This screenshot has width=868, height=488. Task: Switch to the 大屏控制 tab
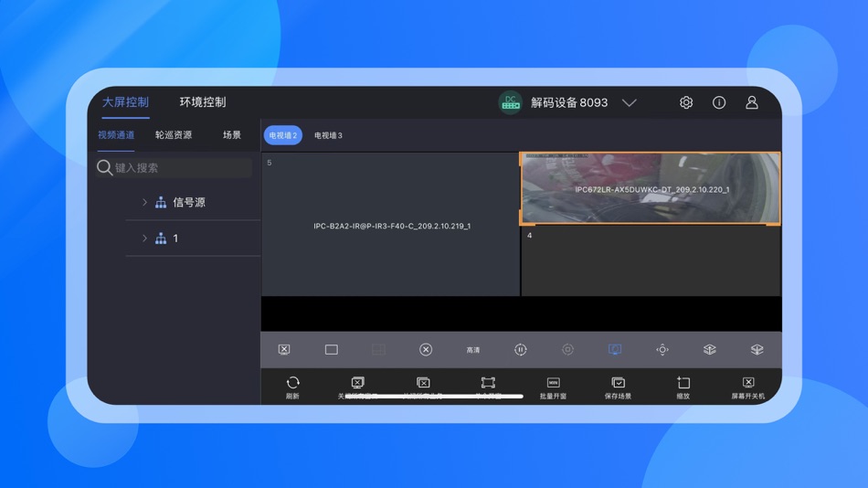click(x=126, y=102)
